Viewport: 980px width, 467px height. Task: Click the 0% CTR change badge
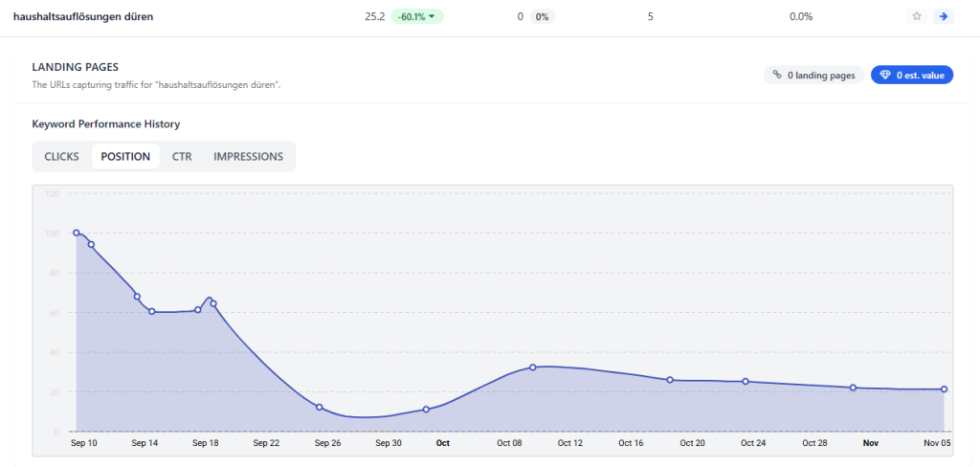coord(542,16)
